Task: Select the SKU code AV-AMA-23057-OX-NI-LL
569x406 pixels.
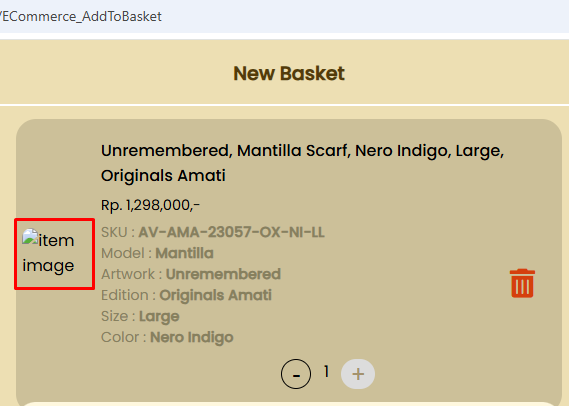Action: pyautogui.click(x=232, y=232)
